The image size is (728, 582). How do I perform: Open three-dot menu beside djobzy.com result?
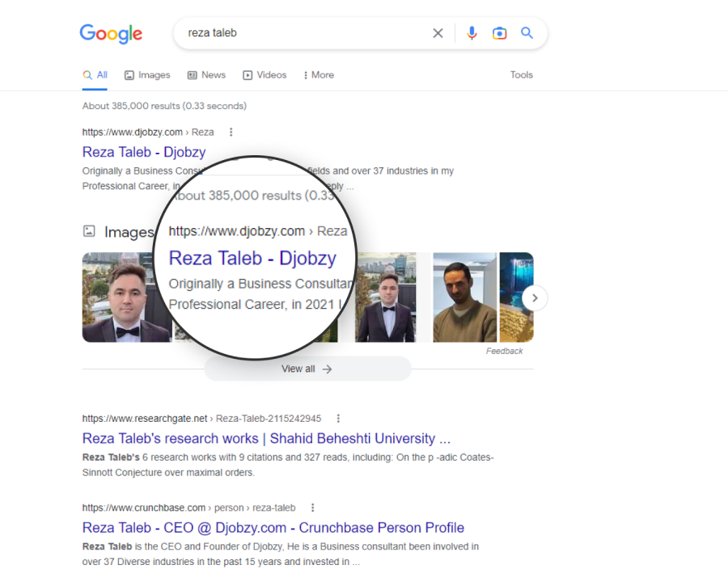[231, 132]
